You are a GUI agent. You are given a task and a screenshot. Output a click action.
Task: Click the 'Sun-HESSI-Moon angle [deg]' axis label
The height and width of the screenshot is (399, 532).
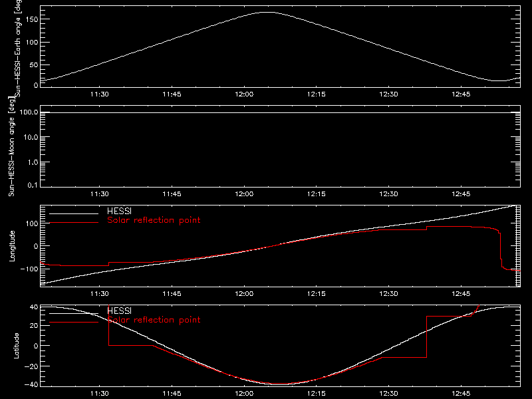pyautogui.click(x=12, y=146)
